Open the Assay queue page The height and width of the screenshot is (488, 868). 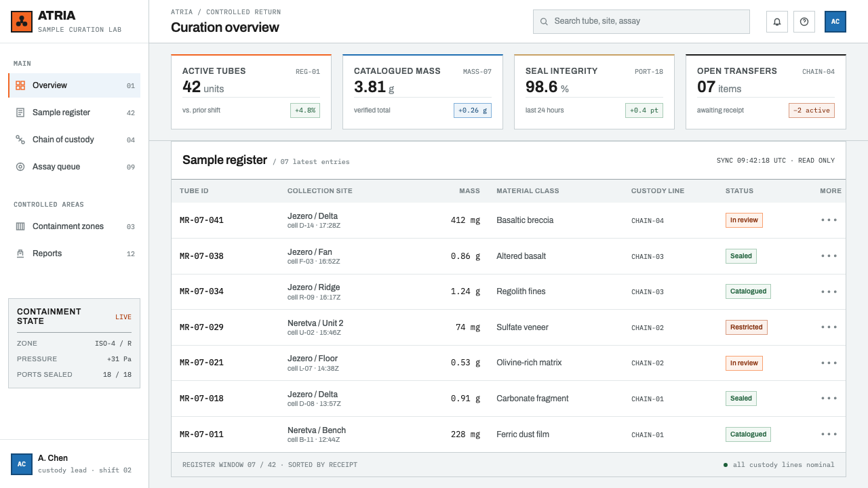coord(75,167)
